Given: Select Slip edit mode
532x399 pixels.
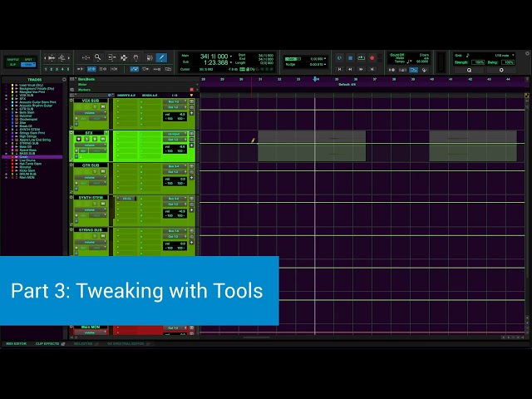Looking at the screenshot, I should pyautogui.click(x=13, y=65).
